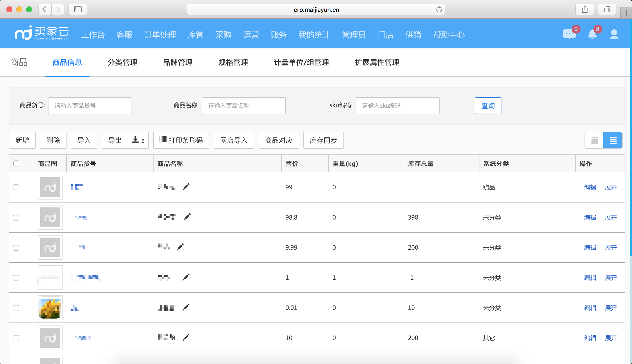Click the 库存同步 button

coord(323,140)
